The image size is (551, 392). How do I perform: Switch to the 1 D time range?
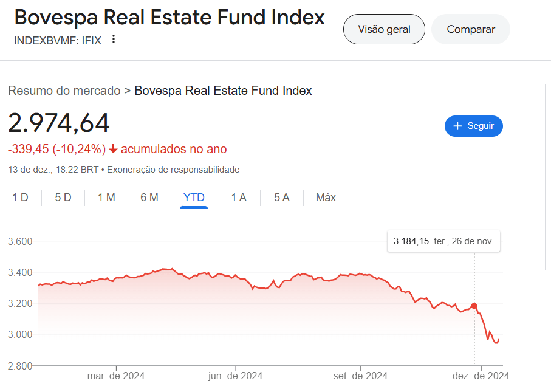(x=21, y=198)
